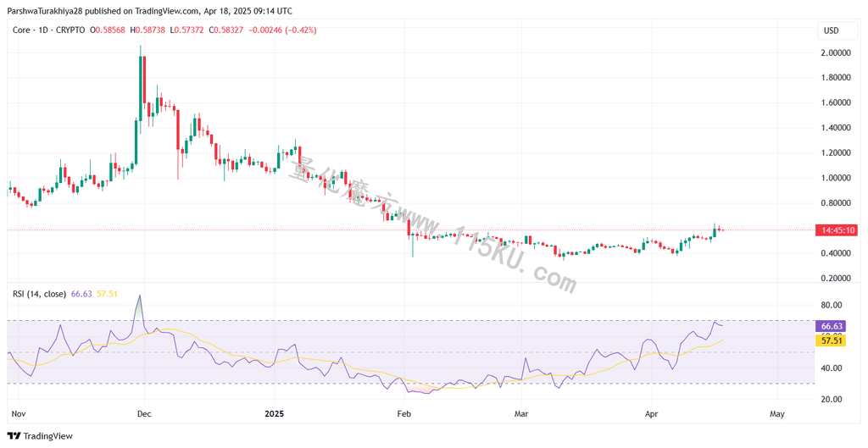Screen dimensions: 868x448
Task: Click the open value O0.58568
Action: point(108,30)
